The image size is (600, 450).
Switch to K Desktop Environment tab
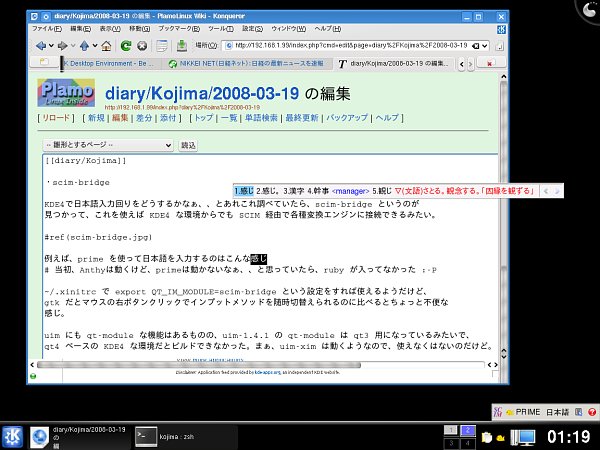109,64
